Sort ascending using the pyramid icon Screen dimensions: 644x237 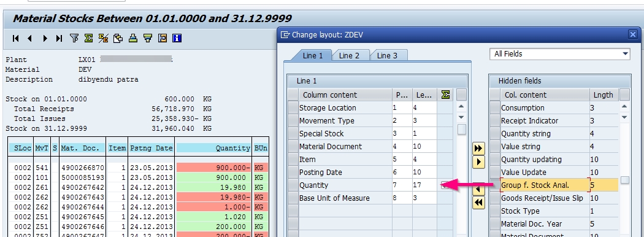point(132,38)
